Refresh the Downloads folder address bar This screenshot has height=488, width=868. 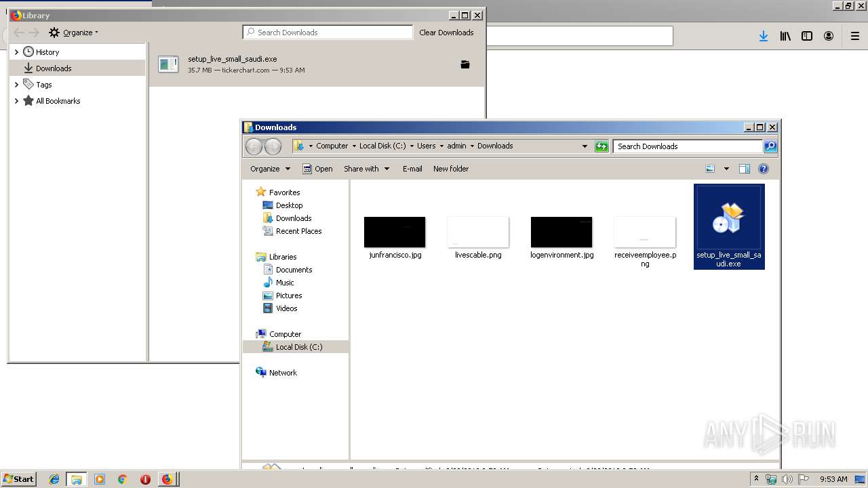601,146
